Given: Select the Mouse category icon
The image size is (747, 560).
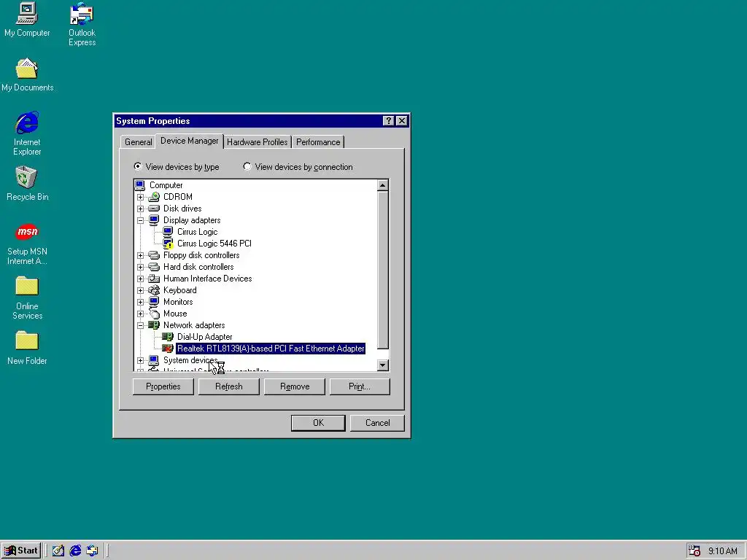Looking at the screenshot, I should click(153, 314).
